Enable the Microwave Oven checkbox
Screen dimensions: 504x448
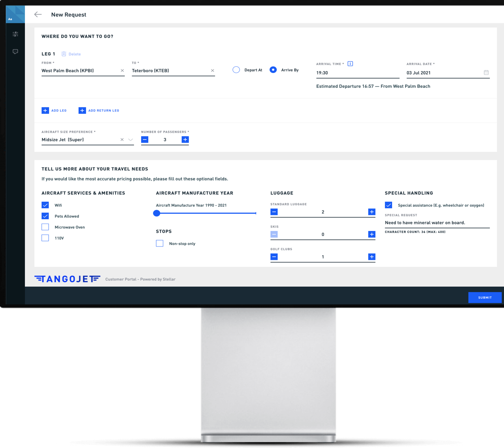45,227
